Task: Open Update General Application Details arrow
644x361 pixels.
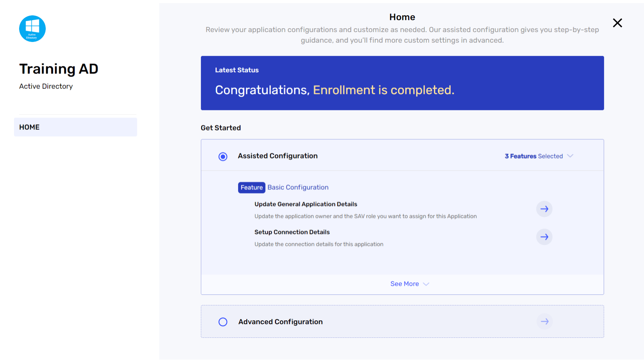Action: click(544, 209)
